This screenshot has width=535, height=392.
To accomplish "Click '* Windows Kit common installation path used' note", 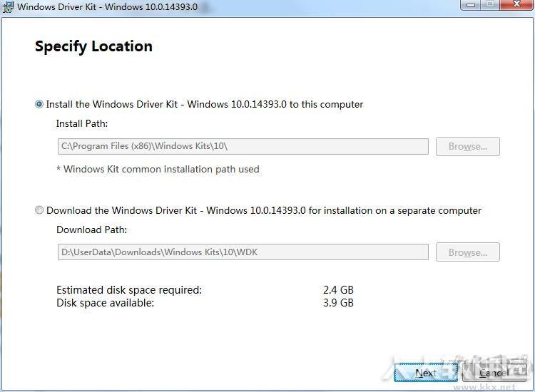I will (158, 170).
